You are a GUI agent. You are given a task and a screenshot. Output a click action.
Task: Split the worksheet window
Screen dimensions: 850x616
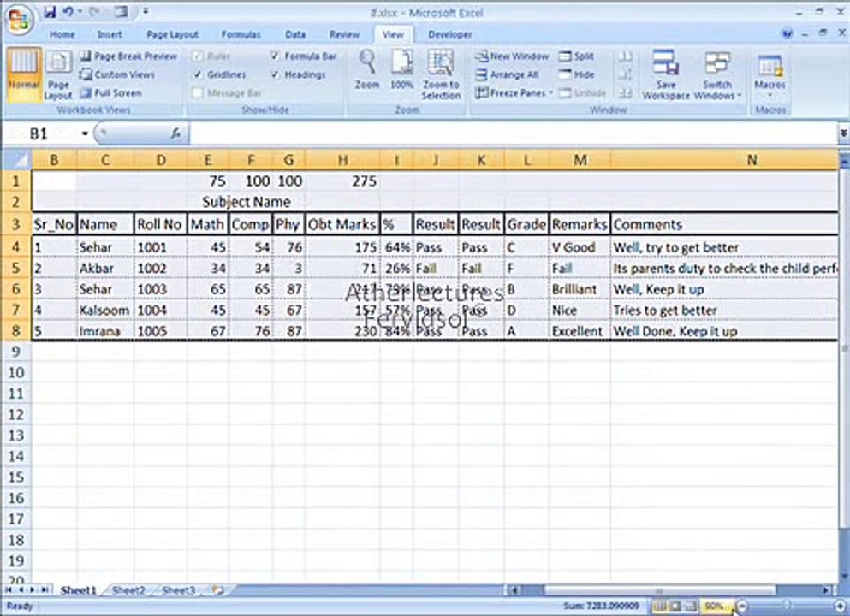[576, 56]
